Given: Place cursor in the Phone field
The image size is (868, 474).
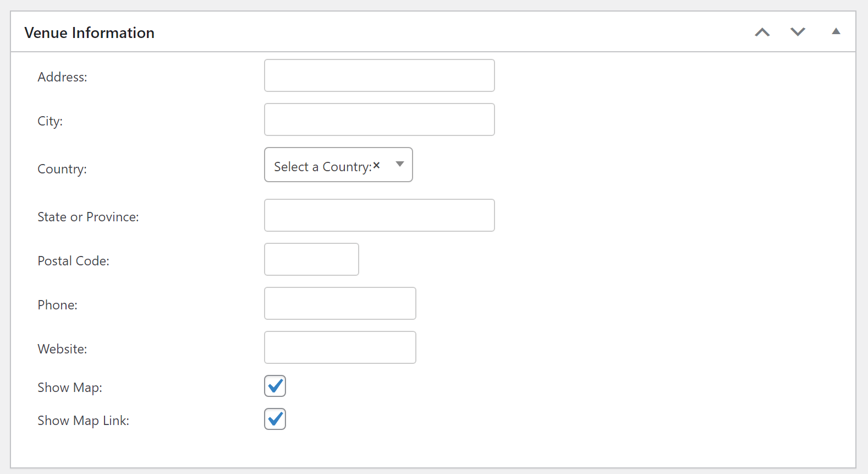Looking at the screenshot, I should [x=339, y=303].
